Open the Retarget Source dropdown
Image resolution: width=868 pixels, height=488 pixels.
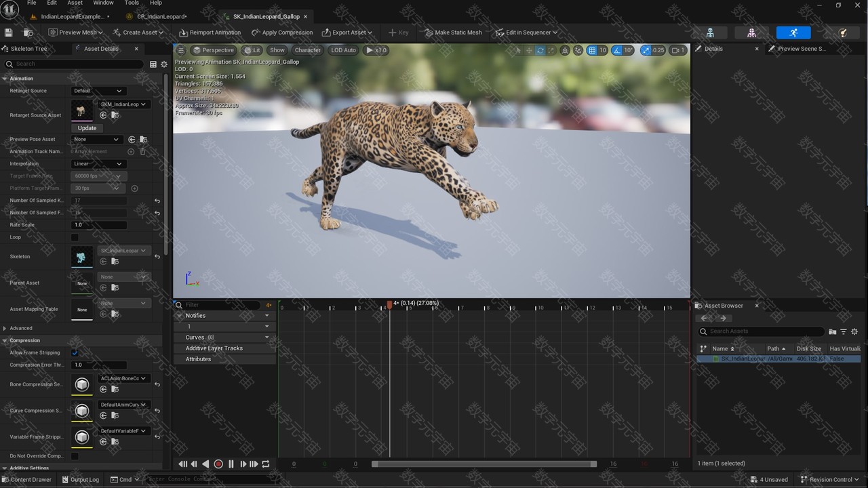[98, 91]
